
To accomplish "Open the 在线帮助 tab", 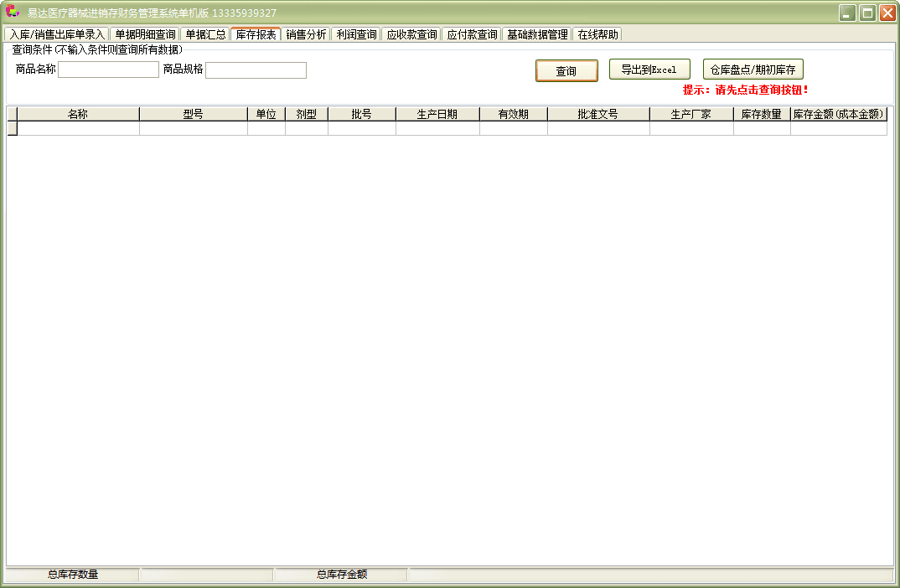I will 597,34.
